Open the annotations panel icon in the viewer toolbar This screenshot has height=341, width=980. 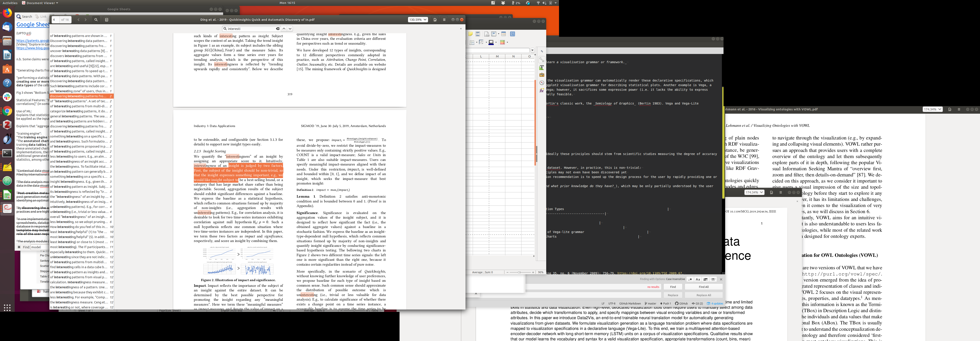(107, 20)
